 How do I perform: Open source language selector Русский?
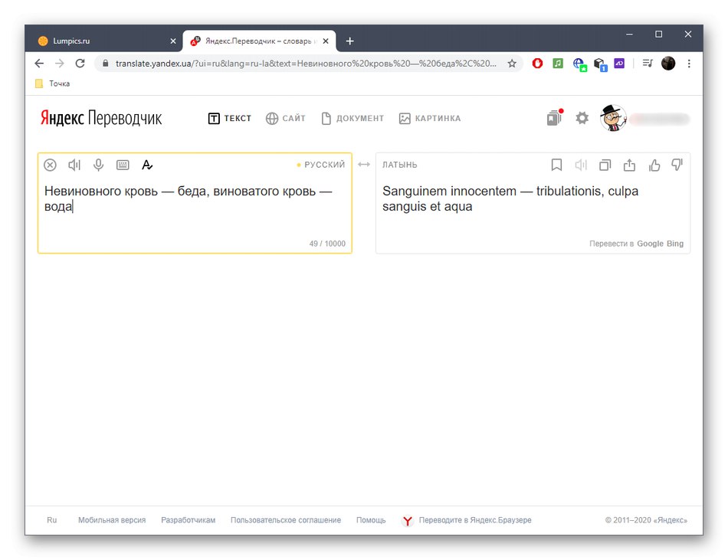tap(325, 165)
